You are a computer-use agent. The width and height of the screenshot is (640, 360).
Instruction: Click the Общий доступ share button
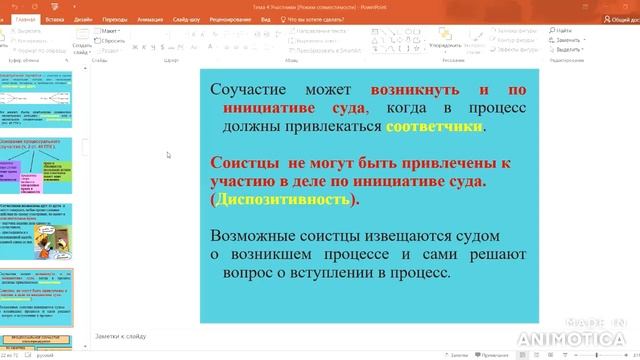pyautogui.click(x=622, y=19)
